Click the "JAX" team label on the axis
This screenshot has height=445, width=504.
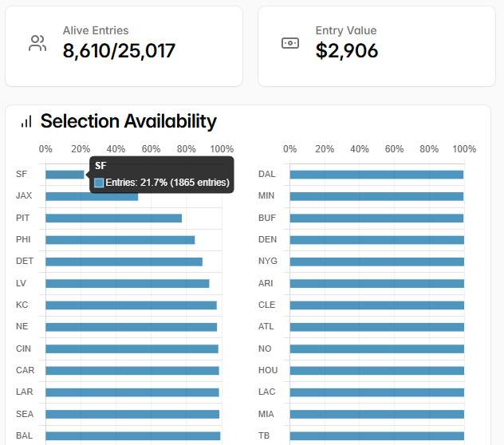click(x=24, y=196)
